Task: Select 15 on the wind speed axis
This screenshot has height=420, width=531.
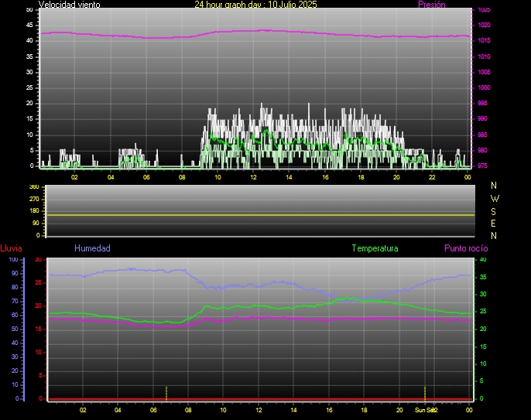Action: pyautogui.click(x=29, y=119)
